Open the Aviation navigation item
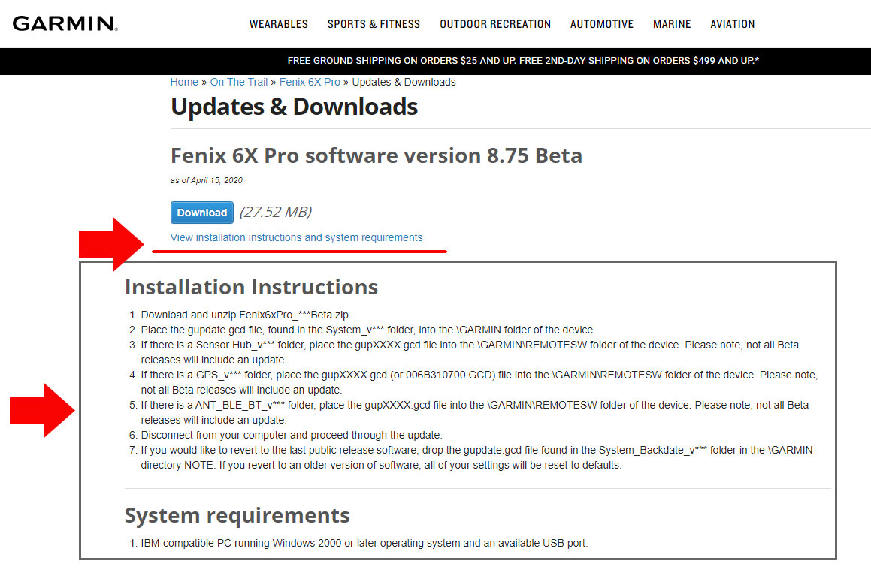The width and height of the screenshot is (871, 588). point(732,24)
